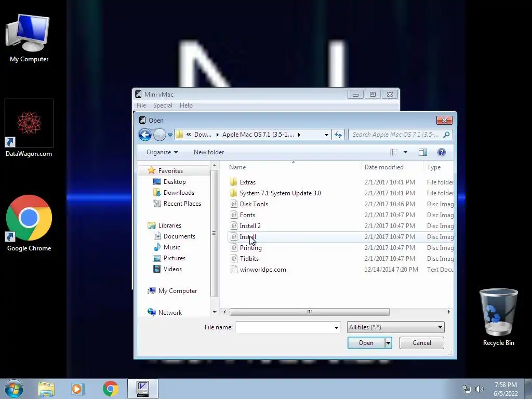
Task: Click the volume speaker tray icon
Action: (479, 389)
